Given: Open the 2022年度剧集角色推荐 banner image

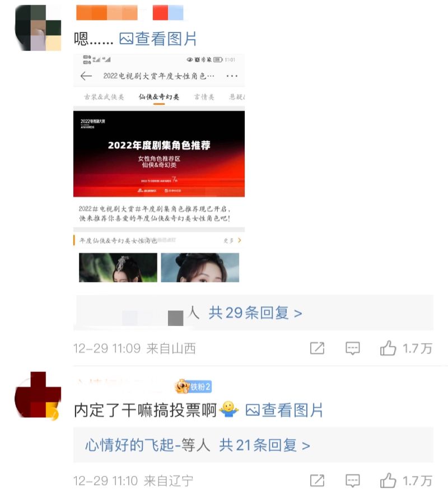Looking at the screenshot, I should [x=159, y=153].
